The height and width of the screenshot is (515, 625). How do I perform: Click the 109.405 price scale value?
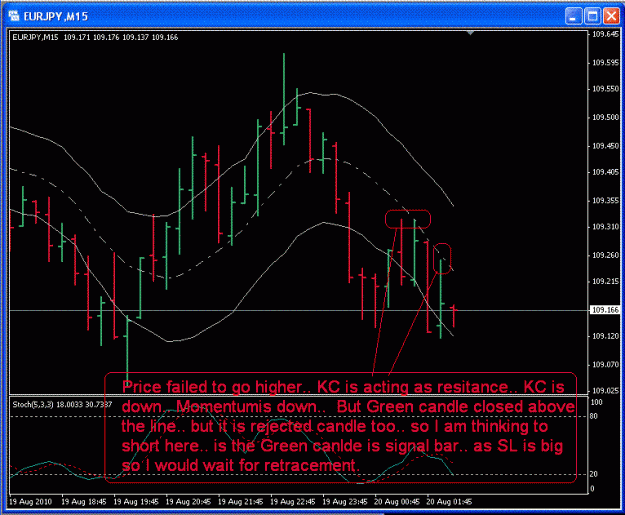605,172
